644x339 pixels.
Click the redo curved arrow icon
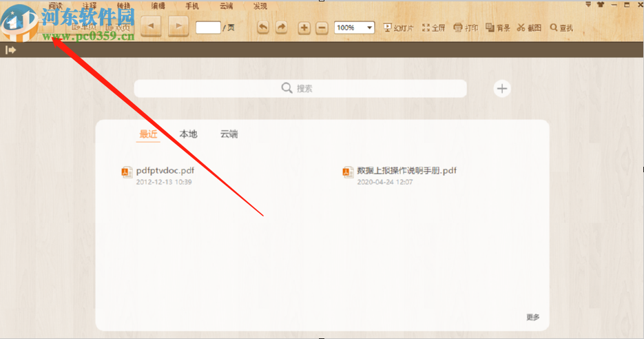click(x=281, y=28)
